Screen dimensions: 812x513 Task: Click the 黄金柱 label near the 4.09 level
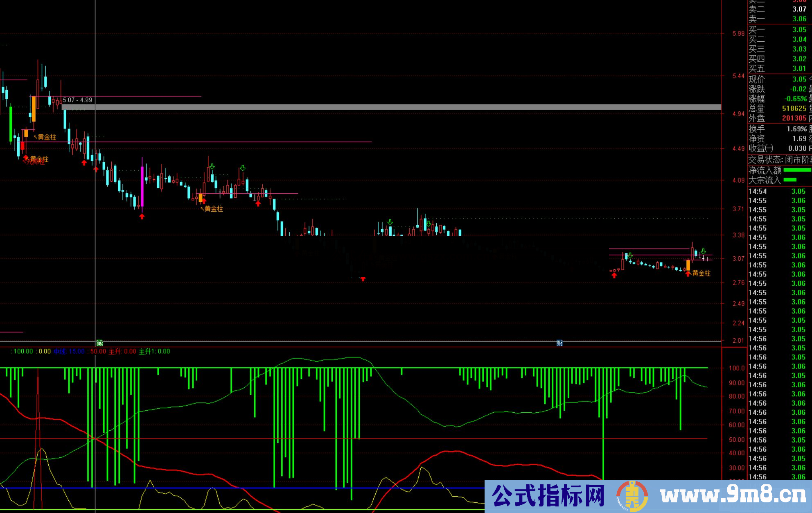click(214, 209)
